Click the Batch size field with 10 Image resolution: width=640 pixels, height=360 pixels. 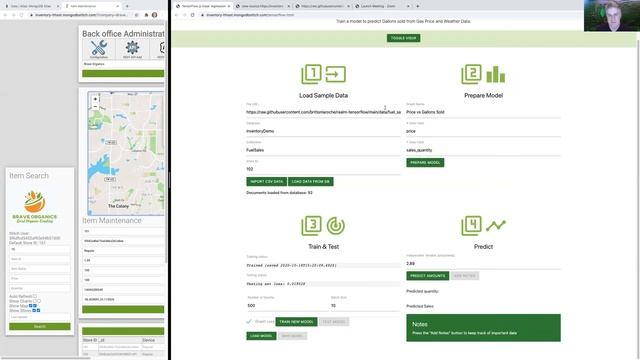pos(365,305)
